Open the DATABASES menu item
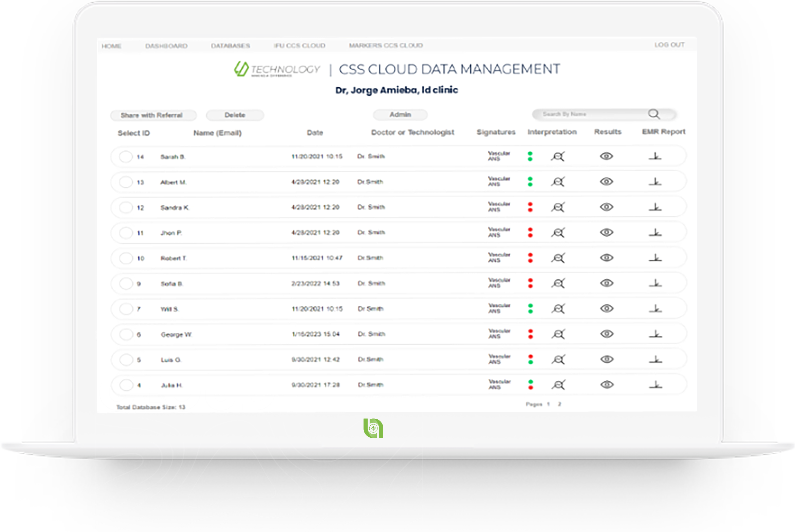The image size is (795, 532). point(230,45)
